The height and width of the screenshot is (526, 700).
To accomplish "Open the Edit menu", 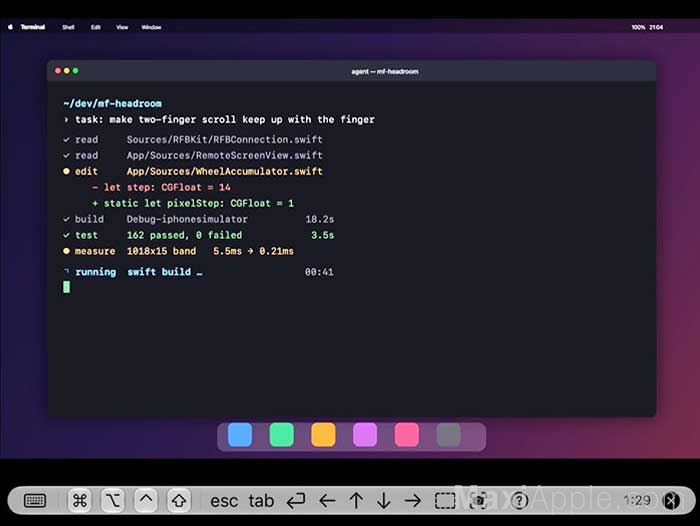I will (96, 27).
